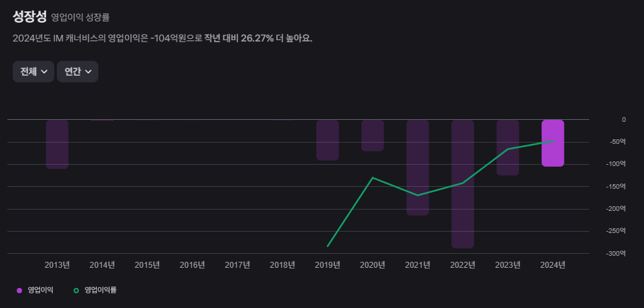Click the -200억 y-axis value

tap(617, 209)
